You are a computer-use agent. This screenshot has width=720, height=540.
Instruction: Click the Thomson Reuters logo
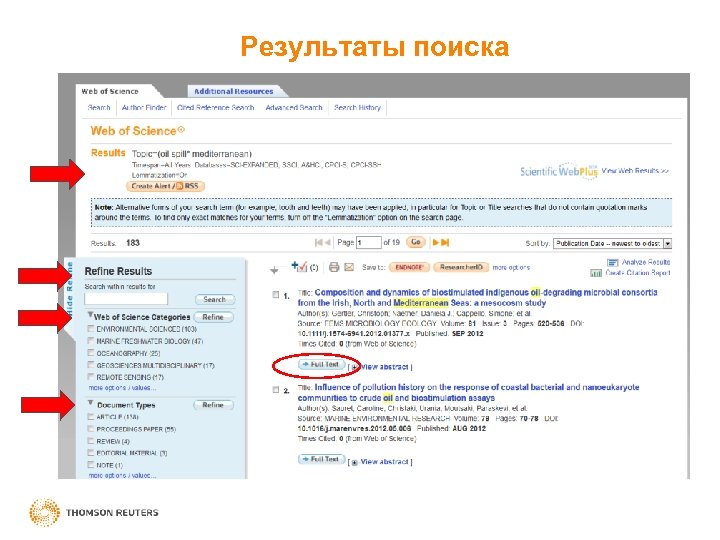tap(94, 512)
